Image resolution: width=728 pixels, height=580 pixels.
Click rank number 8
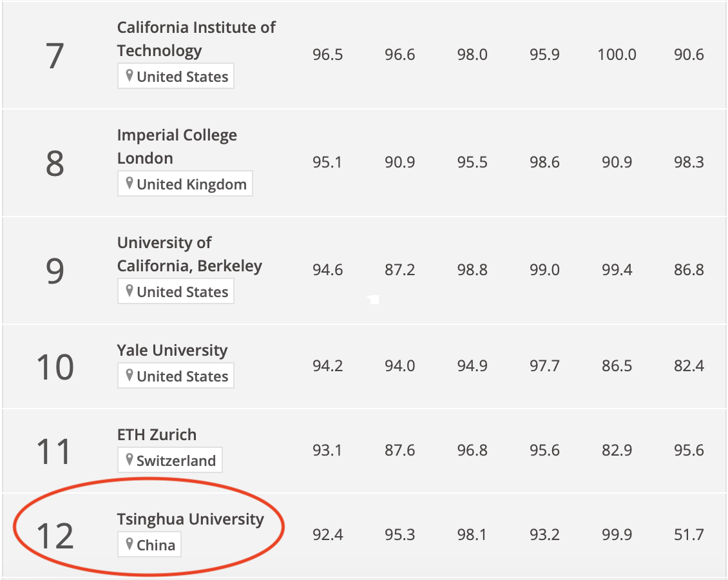tap(55, 164)
